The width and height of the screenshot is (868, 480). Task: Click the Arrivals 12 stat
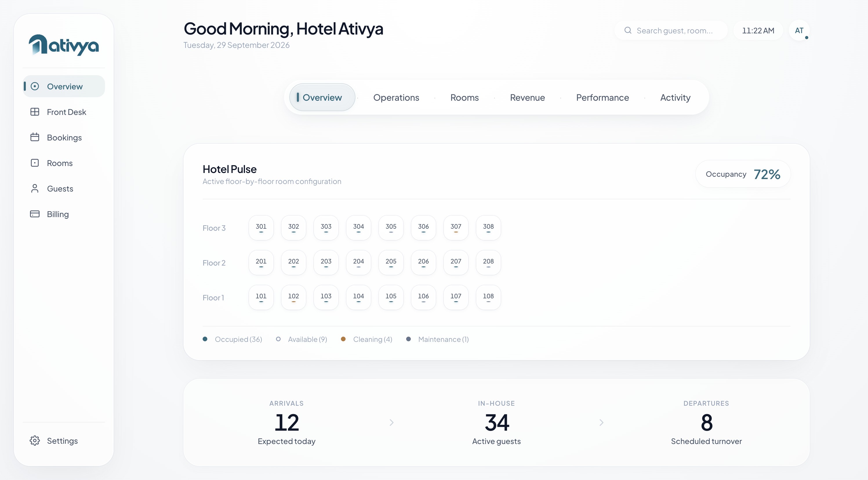point(286,422)
